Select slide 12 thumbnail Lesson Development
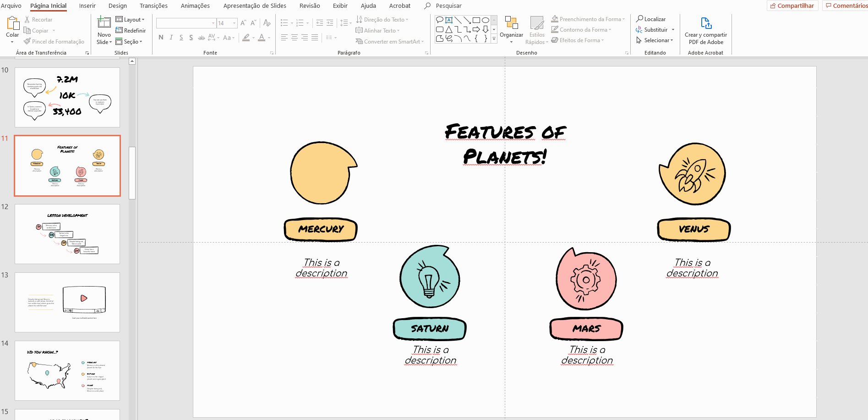 (x=67, y=234)
